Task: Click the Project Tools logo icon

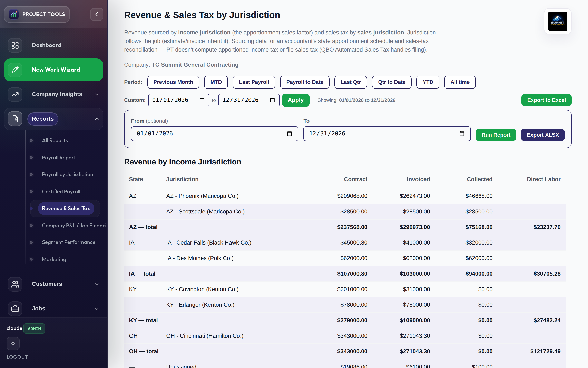Action: pyautogui.click(x=14, y=14)
